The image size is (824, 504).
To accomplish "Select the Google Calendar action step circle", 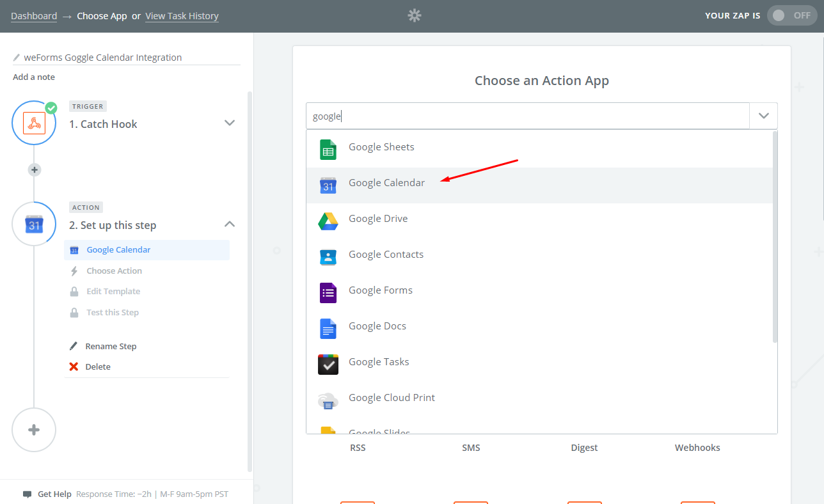I will (x=34, y=224).
